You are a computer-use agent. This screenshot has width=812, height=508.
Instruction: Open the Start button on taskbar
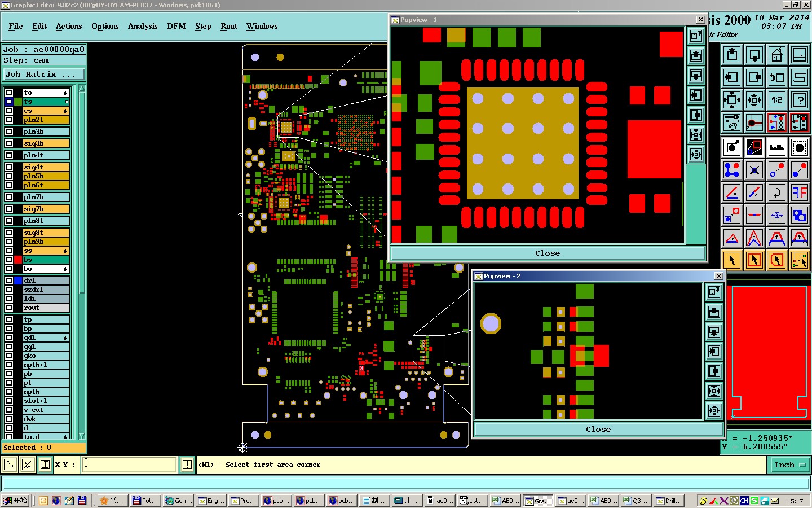[15, 501]
